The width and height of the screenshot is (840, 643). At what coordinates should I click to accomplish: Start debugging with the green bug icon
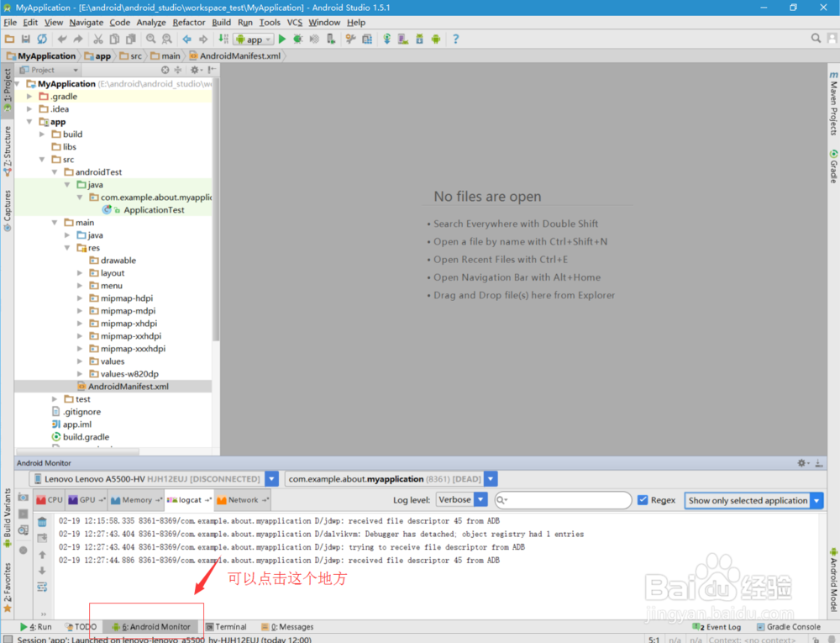coord(298,40)
